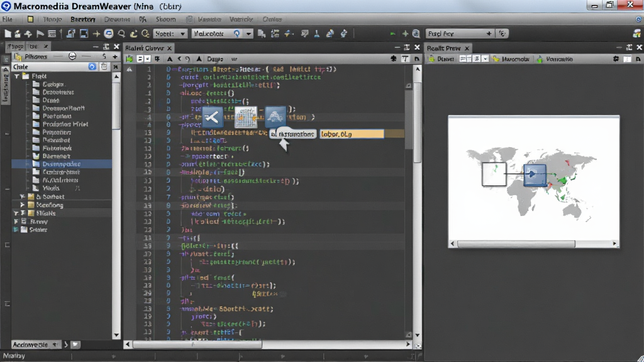Toggle the first view button in the editor toolbar
This screenshot has height=362, width=644.
pos(140,59)
